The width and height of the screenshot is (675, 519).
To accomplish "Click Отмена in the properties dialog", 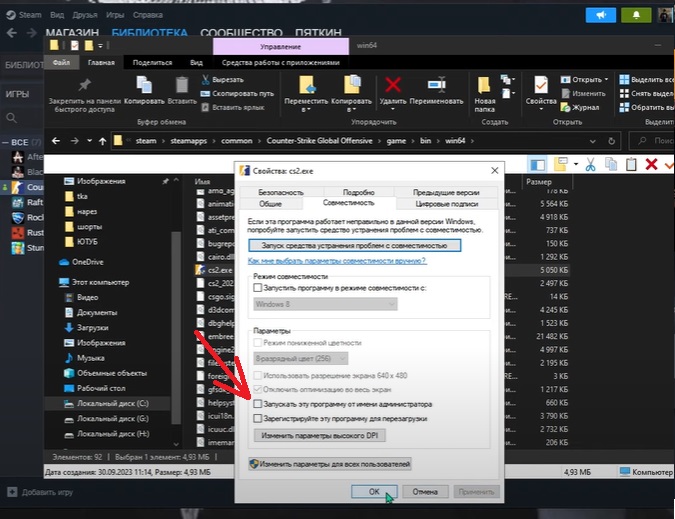I will click(x=425, y=491).
